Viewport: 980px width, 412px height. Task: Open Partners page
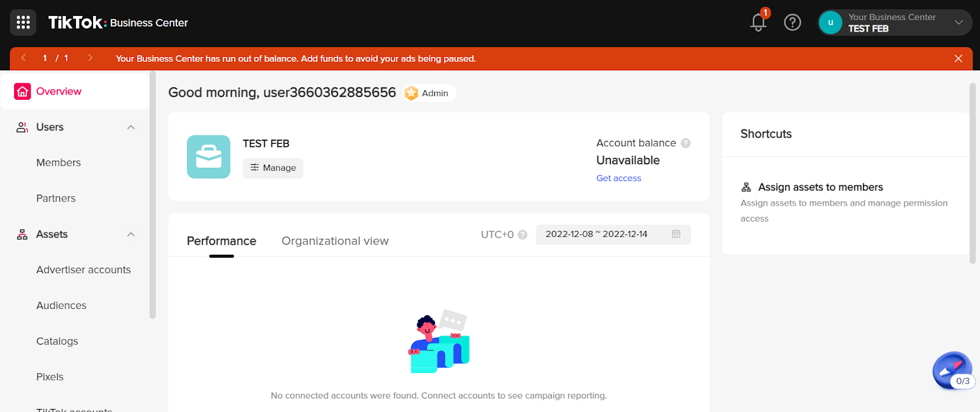[x=56, y=198]
